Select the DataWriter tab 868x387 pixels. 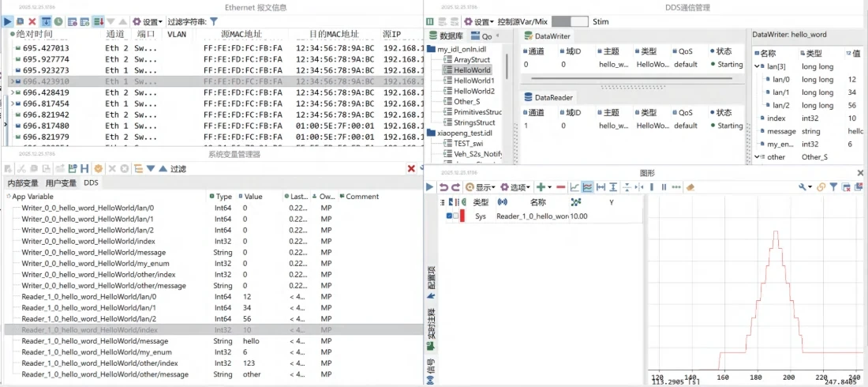[547, 36]
